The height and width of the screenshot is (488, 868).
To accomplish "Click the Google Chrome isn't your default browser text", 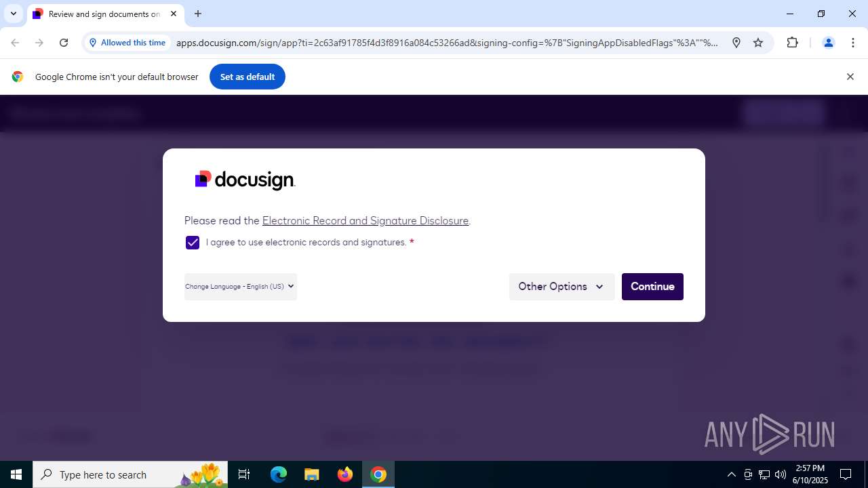I will tap(117, 77).
